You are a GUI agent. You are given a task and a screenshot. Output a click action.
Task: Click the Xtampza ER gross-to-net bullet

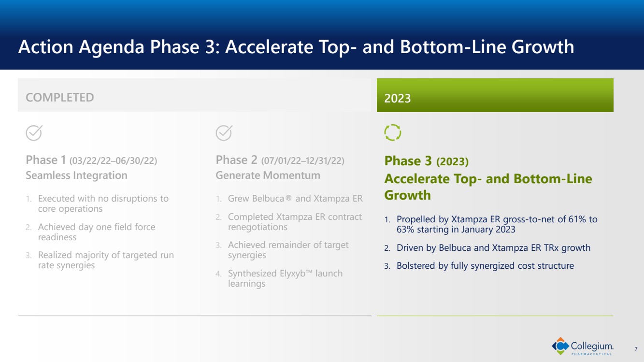(x=497, y=224)
